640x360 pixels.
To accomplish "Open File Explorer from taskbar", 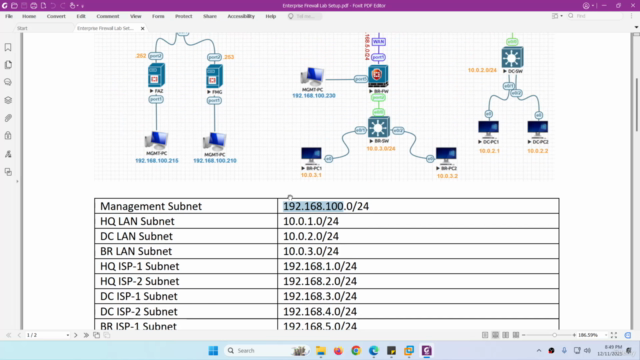I will point(321,351).
